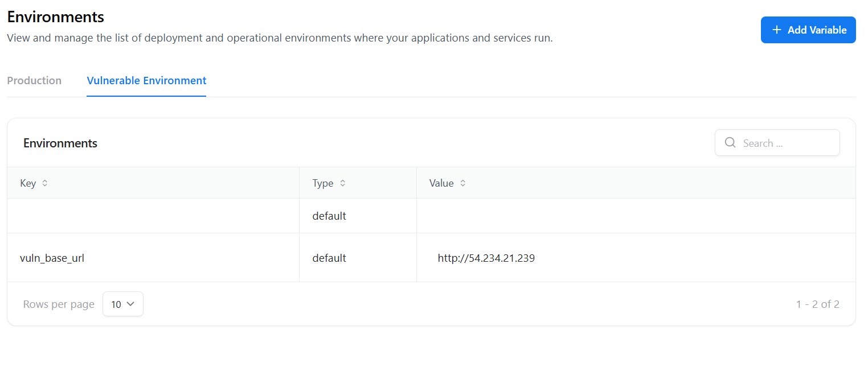Screen dimensions: 868x371
Task: Sort by Type using sort arrows icon
Action: pyautogui.click(x=342, y=183)
